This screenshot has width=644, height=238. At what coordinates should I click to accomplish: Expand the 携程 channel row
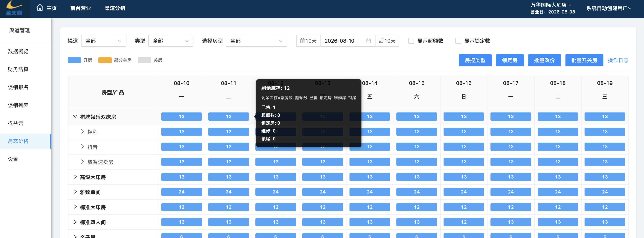point(82,132)
